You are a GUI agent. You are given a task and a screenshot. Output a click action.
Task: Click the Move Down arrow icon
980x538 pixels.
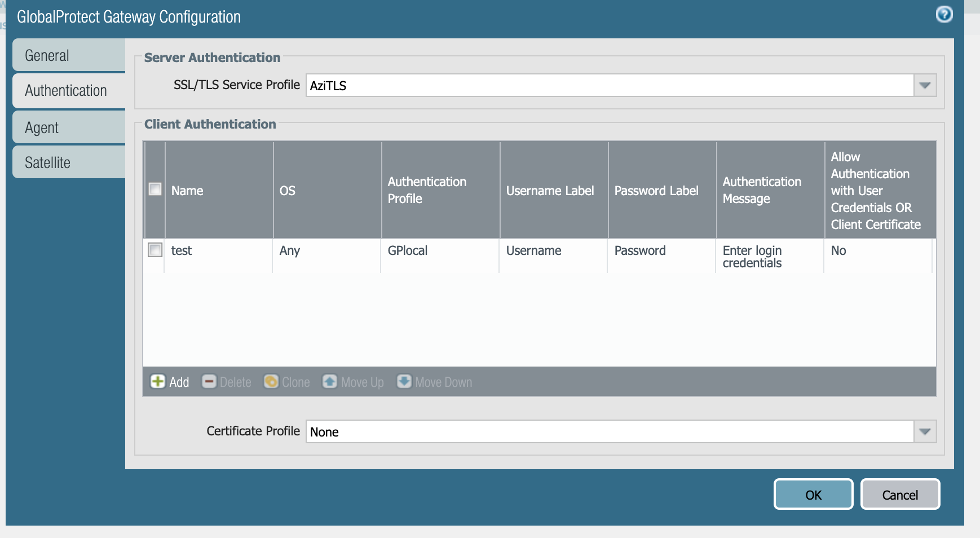pos(404,382)
